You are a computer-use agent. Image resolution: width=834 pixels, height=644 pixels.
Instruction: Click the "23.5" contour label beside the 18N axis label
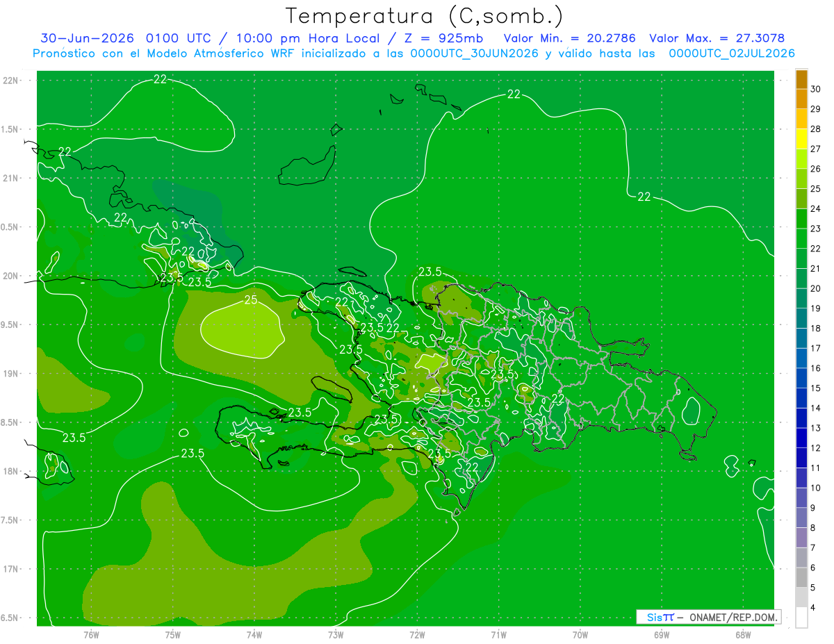[x=74, y=438]
